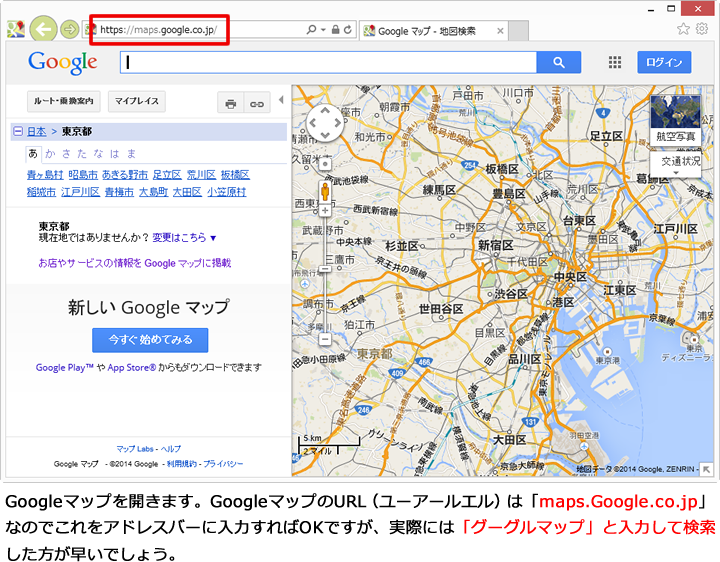The height and width of the screenshot is (562, 720).
Task: Click the print icon button
Action: (x=231, y=104)
